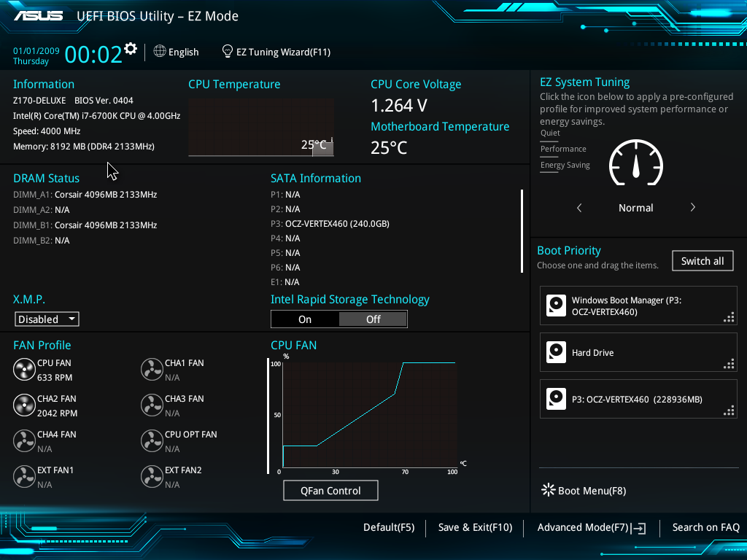Switch to next tuning profile with right chevron
This screenshot has width=747, height=560.
[x=692, y=208]
